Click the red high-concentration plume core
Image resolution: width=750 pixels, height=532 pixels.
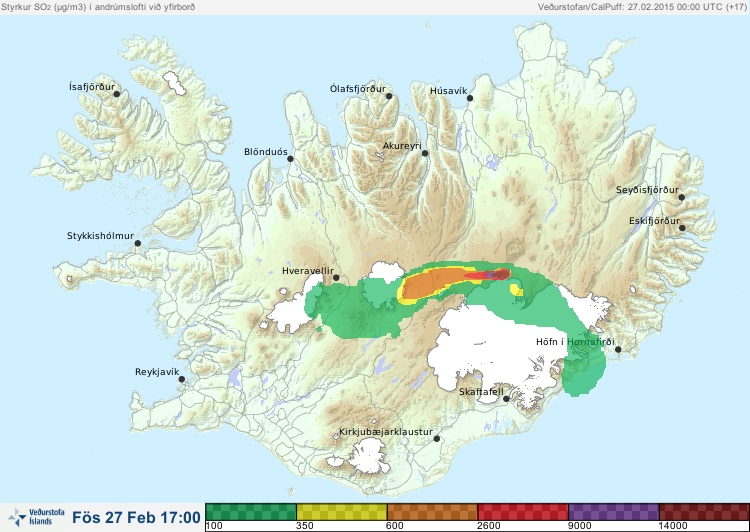[487, 275]
